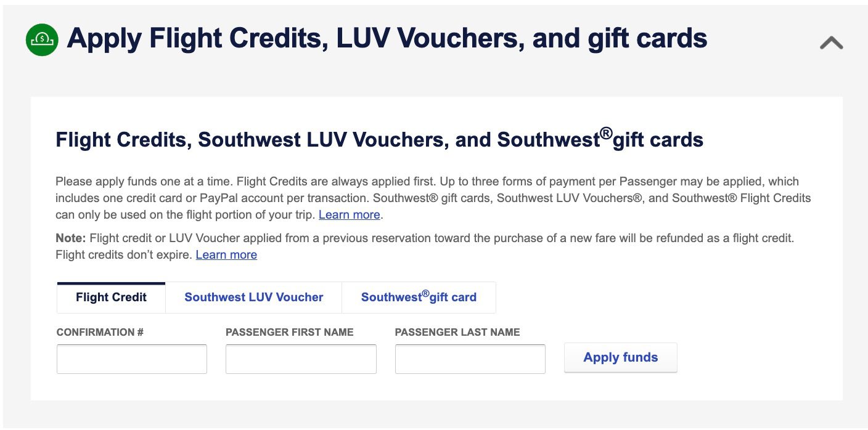
Task: Click the upward chevron to collapse panel
Action: coord(831,41)
